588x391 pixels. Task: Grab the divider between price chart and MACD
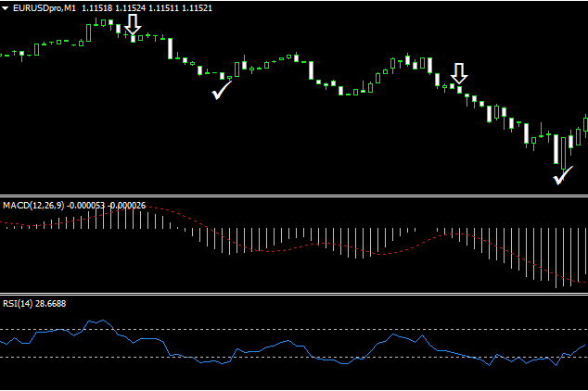point(294,195)
